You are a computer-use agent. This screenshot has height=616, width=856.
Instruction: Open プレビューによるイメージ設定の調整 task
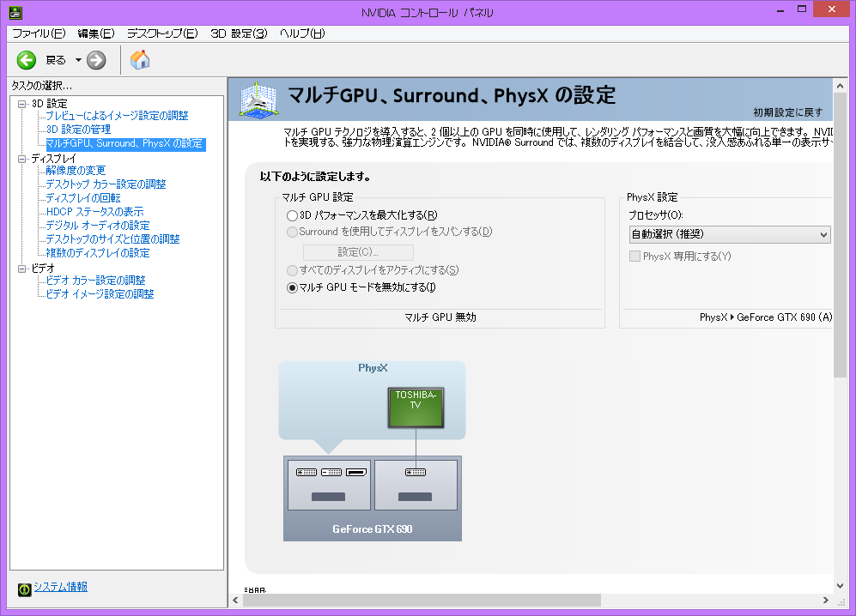[x=117, y=116]
